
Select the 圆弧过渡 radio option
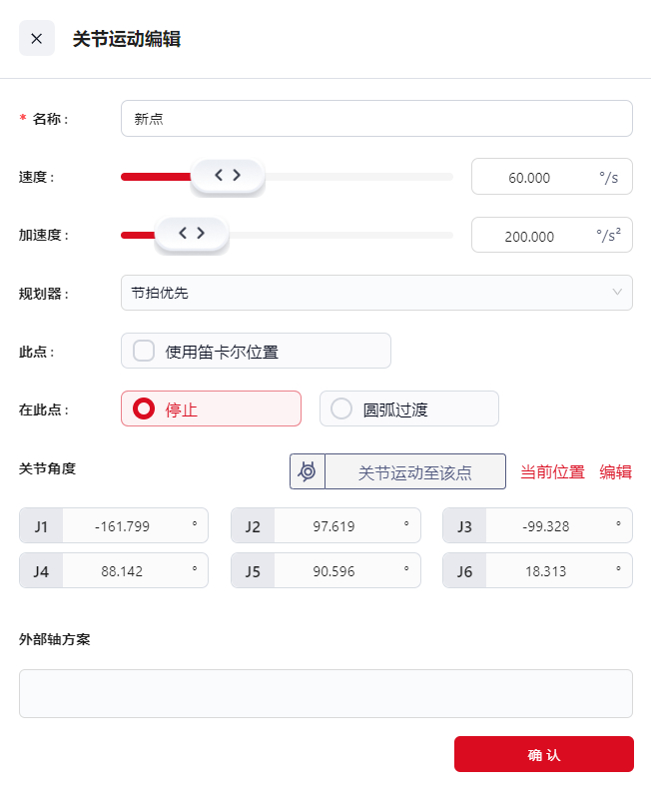click(x=342, y=408)
